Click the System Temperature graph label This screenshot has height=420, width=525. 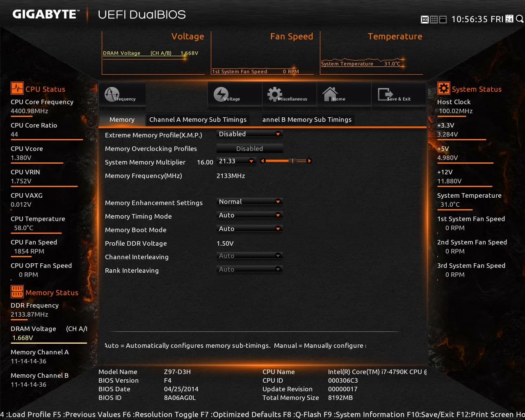pos(361,64)
